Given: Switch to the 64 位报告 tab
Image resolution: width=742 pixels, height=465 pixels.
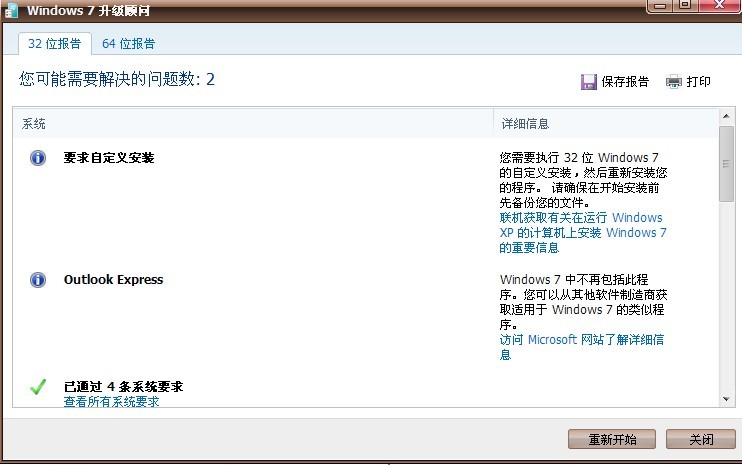Looking at the screenshot, I should point(129,44).
